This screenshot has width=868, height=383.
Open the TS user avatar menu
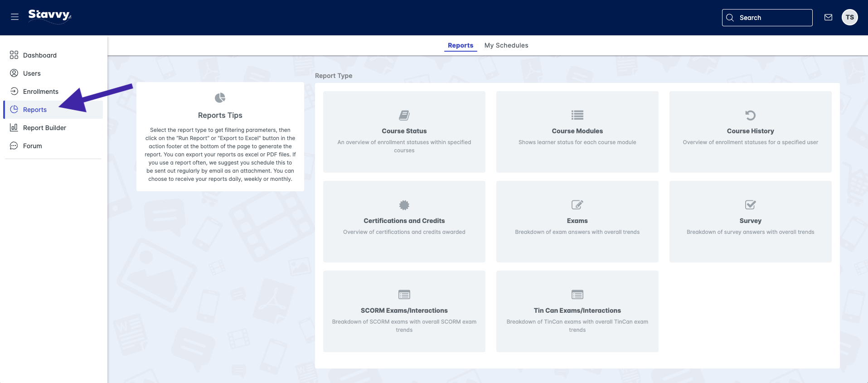[849, 17]
